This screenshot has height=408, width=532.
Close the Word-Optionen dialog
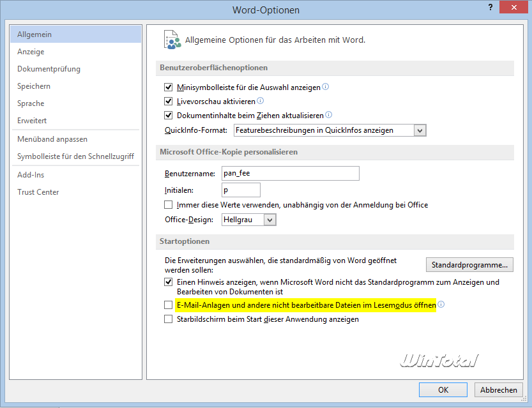click(513, 7)
